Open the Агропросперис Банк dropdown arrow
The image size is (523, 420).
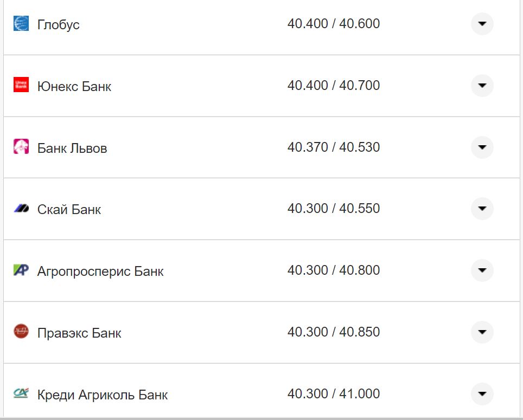click(482, 270)
